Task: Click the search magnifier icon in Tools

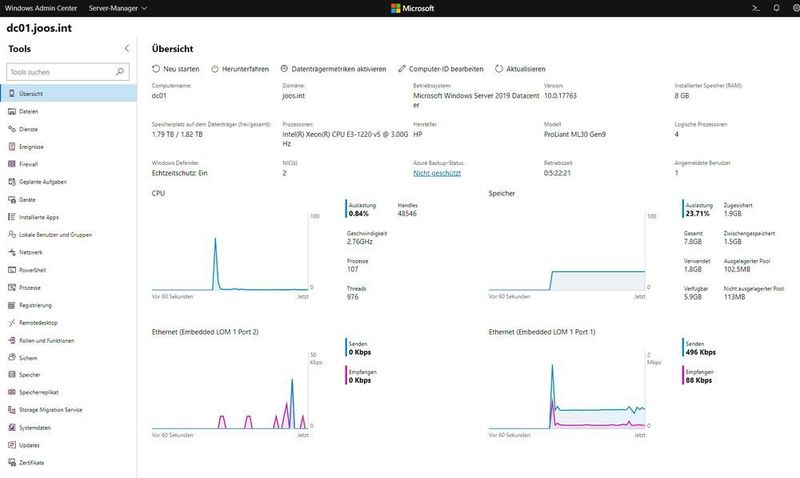Action: [x=120, y=72]
